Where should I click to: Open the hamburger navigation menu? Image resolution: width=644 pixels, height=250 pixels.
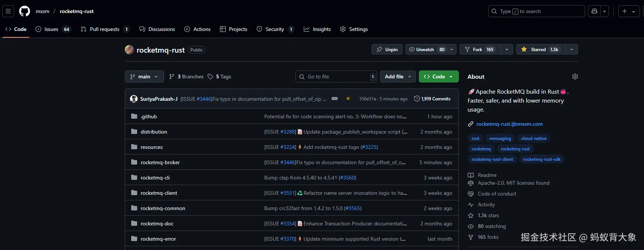(8, 11)
